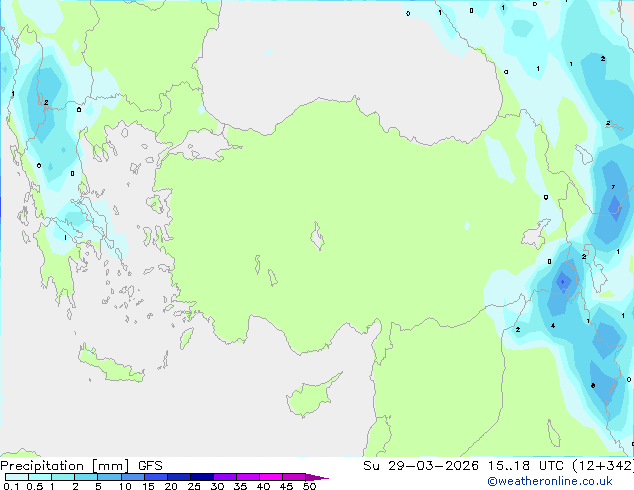Click the 'Precipitation [mm]' title text
Image resolution: width=634 pixels, height=490 pixels.
tap(65, 466)
